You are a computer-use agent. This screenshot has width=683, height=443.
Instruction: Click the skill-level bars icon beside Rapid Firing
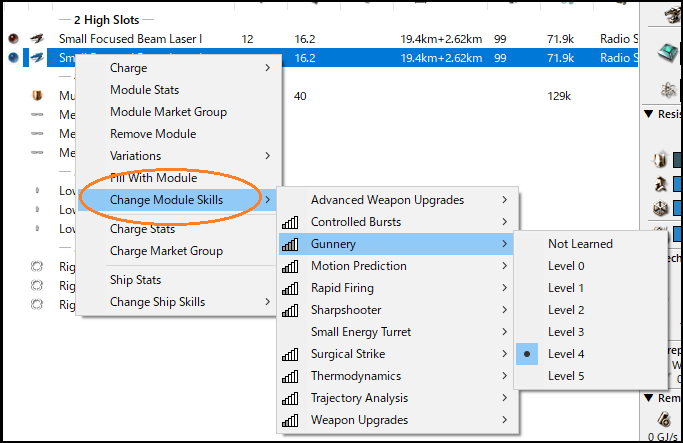coord(291,288)
